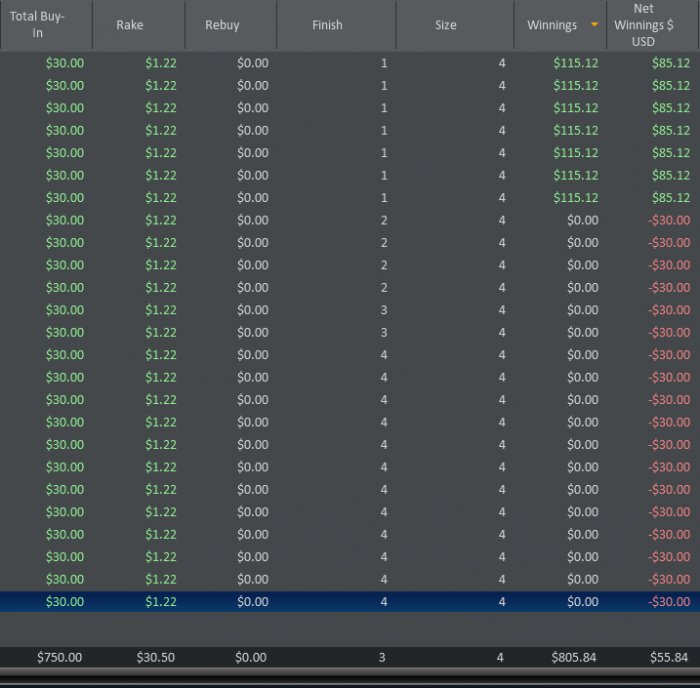Click the Winnings column header label

coord(552,25)
